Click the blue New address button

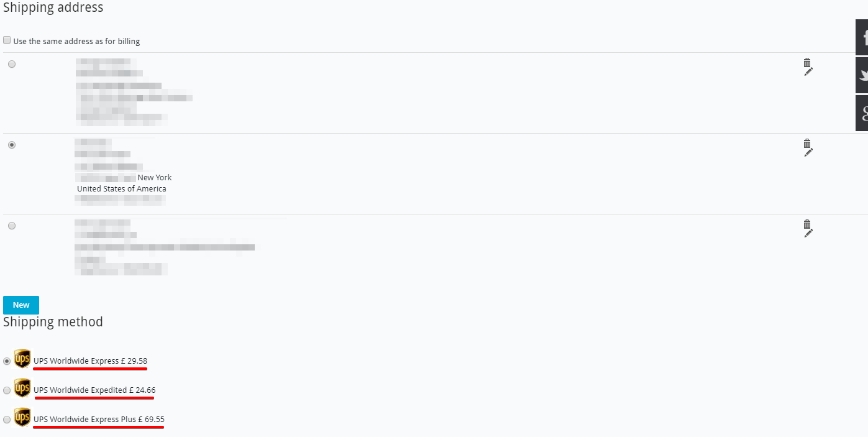[21, 305]
